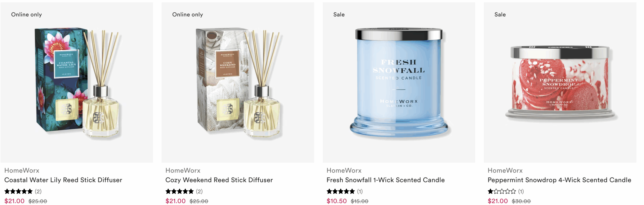Click Fresh Snowfall 1-Wick Scented Candle title
This screenshot has width=644, height=205.
click(x=385, y=180)
